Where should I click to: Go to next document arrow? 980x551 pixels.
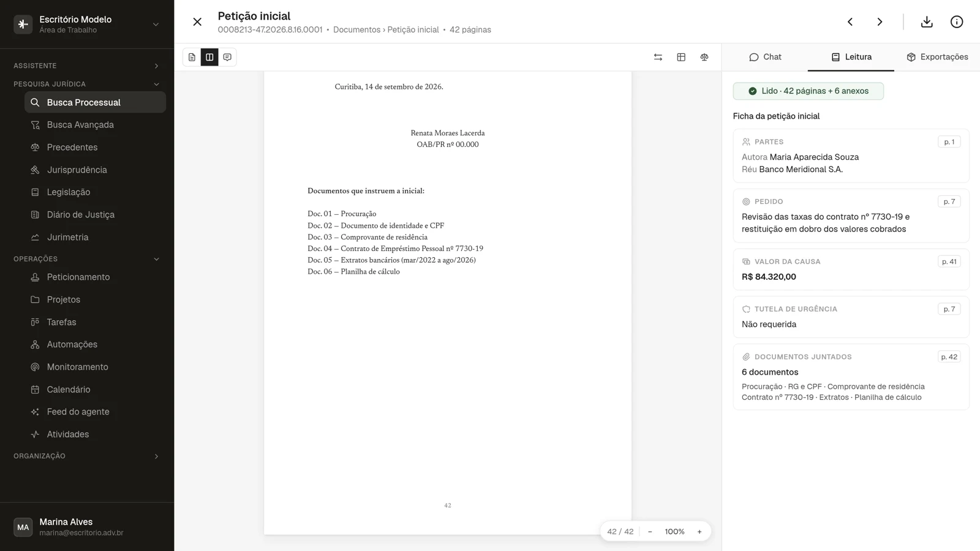click(880, 22)
